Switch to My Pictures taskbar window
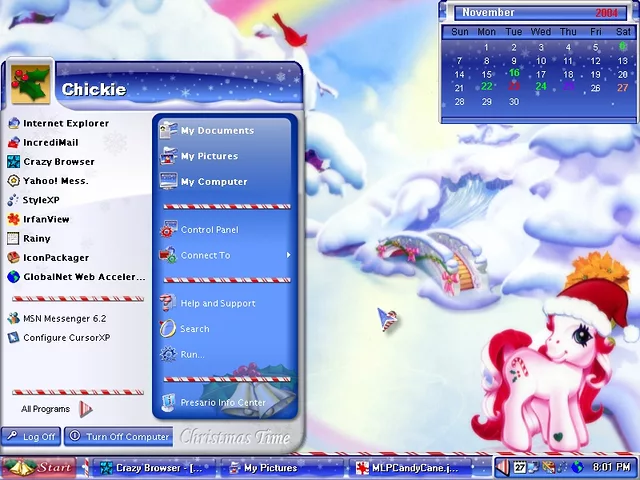 282,468
